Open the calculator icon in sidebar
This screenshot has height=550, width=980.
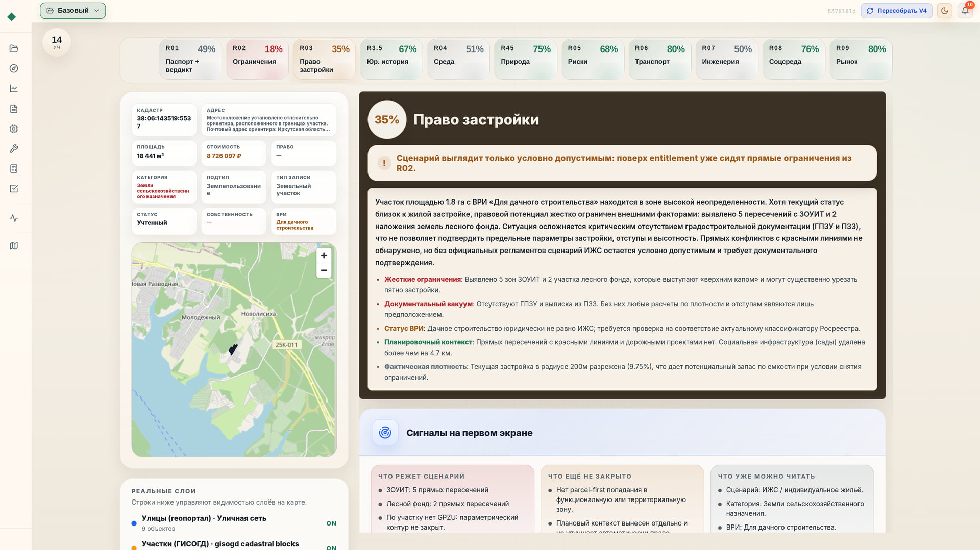(14, 168)
